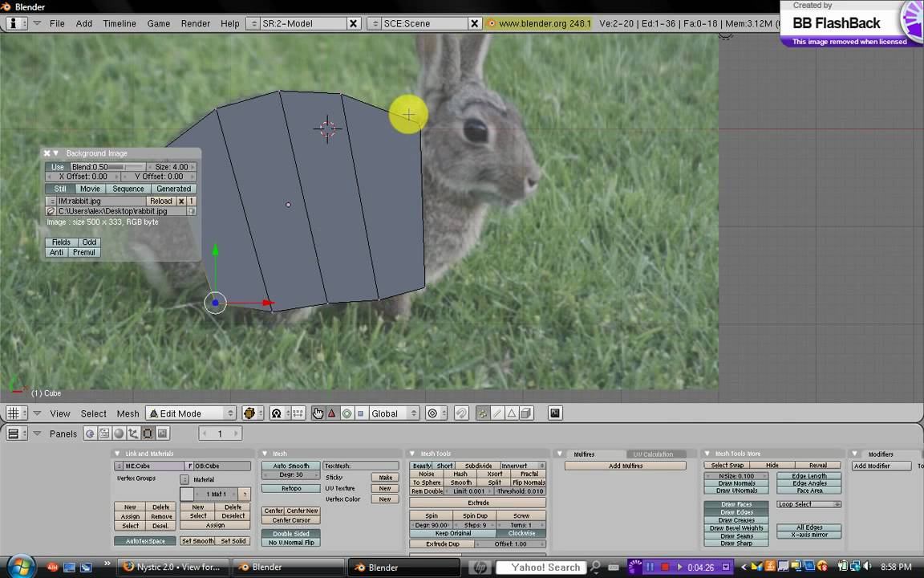Open the Render menu
The width and height of the screenshot is (924, 578).
pyautogui.click(x=196, y=23)
